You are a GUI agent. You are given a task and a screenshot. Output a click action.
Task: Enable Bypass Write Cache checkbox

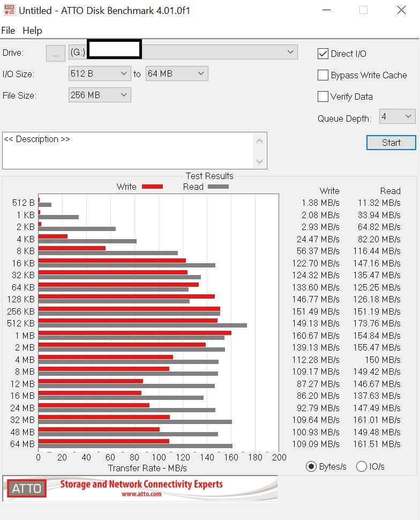[x=322, y=75]
